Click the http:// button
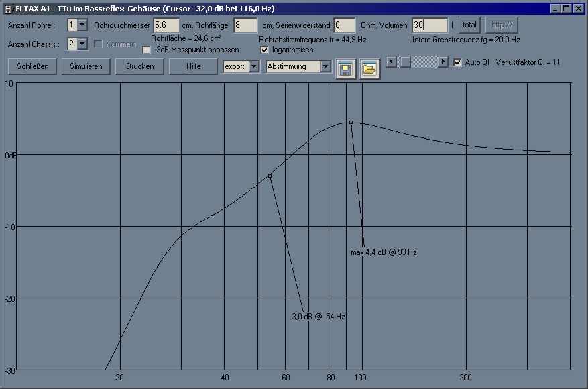The height and width of the screenshot is (389, 588). point(502,25)
